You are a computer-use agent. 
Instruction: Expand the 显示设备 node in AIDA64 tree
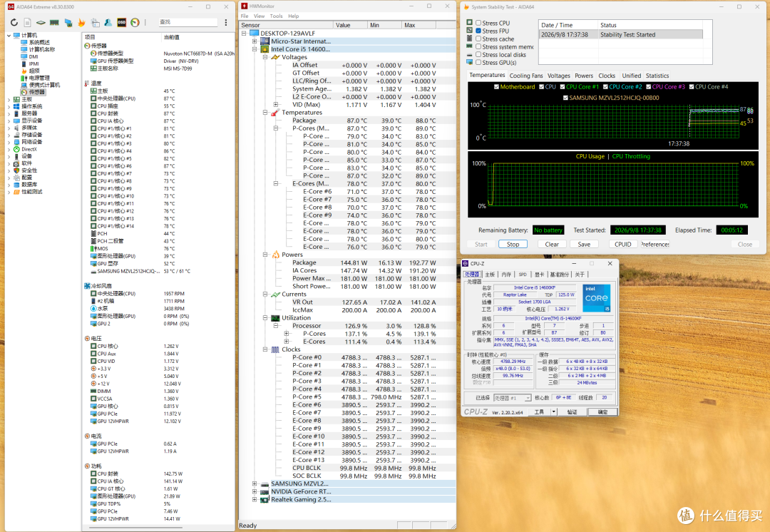(x=9, y=121)
